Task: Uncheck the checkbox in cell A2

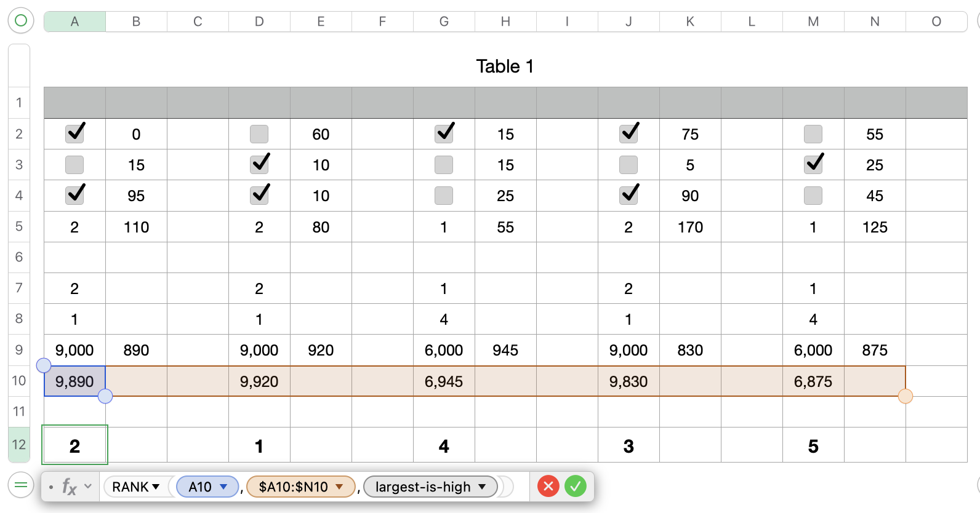Action: 75,133
